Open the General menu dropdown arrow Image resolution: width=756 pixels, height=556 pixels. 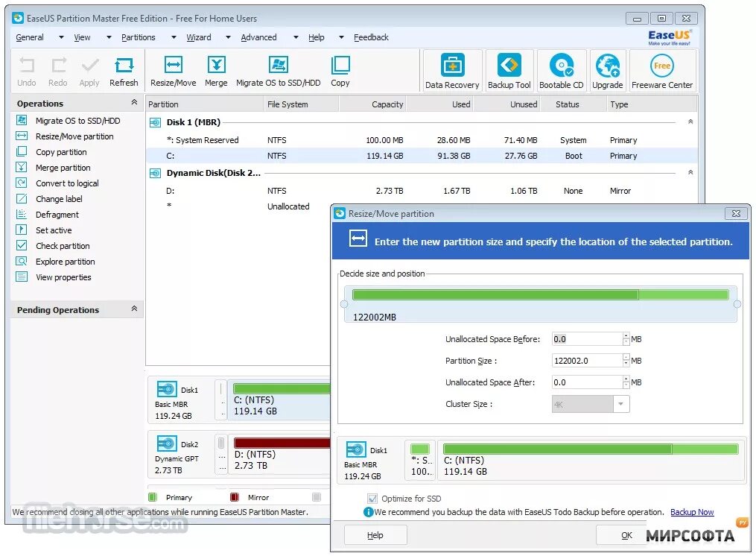61,37
